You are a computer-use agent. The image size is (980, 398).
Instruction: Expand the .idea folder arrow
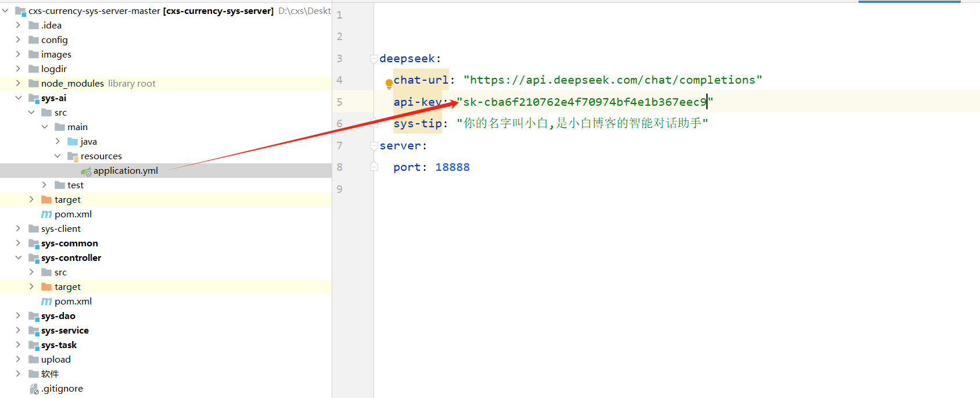pos(18,25)
